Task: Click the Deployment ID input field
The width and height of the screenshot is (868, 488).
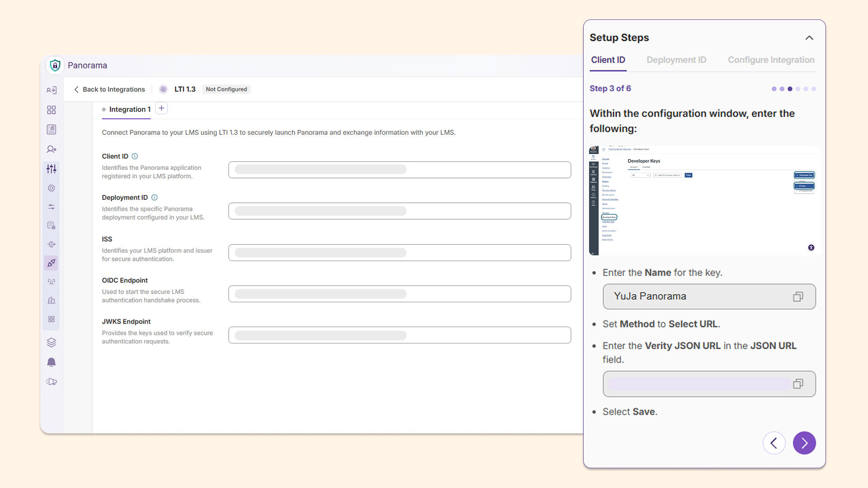Action: point(400,211)
